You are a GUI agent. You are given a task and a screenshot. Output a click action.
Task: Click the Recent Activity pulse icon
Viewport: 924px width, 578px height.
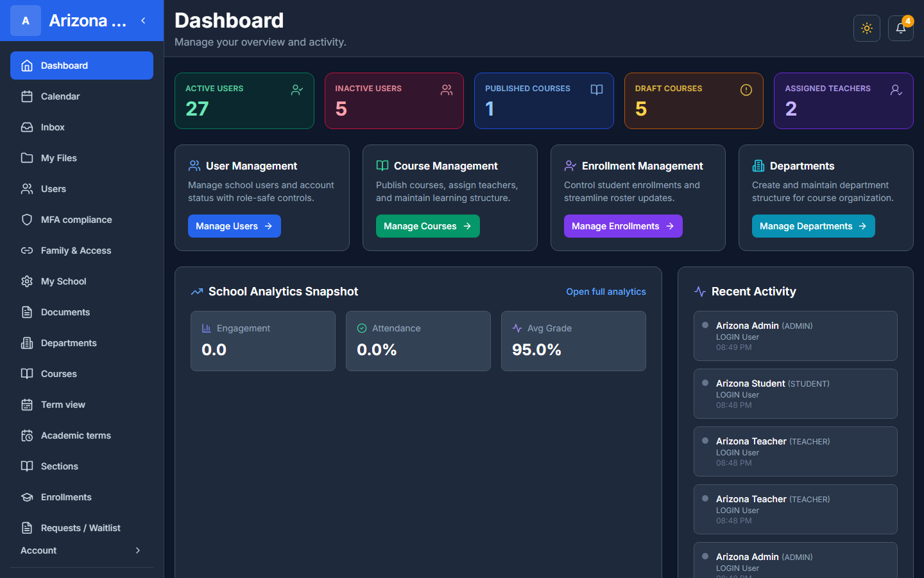[x=700, y=292]
